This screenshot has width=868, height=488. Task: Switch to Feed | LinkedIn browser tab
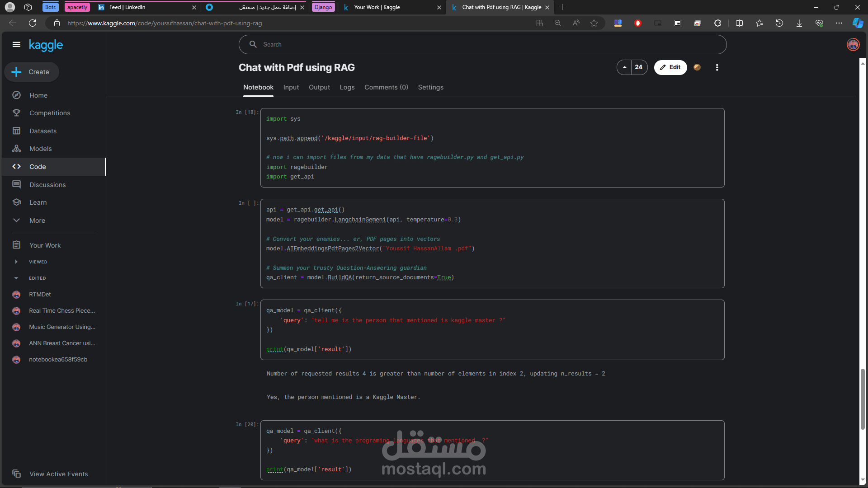(x=147, y=7)
